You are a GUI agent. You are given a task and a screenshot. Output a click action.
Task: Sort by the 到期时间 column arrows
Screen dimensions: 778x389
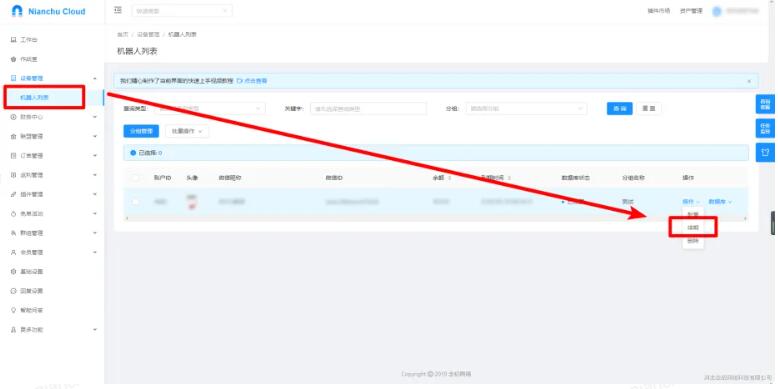point(509,178)
